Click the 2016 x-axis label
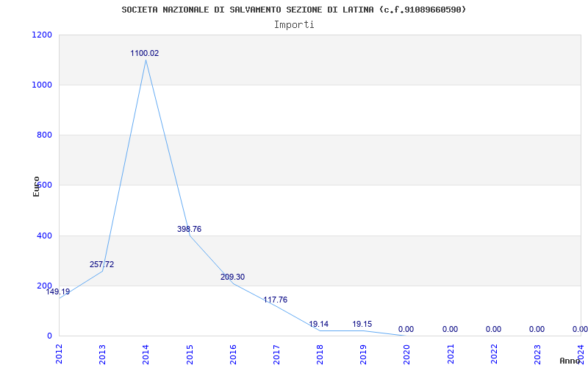 [233, 354]
